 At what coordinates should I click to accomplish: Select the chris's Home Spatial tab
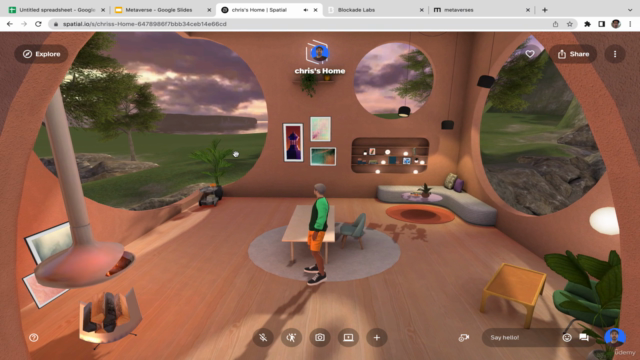pos(259,10)
